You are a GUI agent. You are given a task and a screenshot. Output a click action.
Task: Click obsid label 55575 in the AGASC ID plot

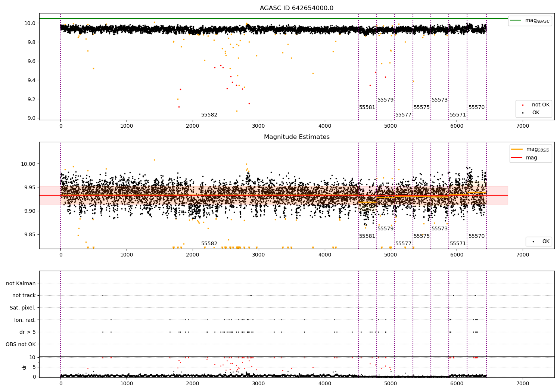tap(421, 108)
